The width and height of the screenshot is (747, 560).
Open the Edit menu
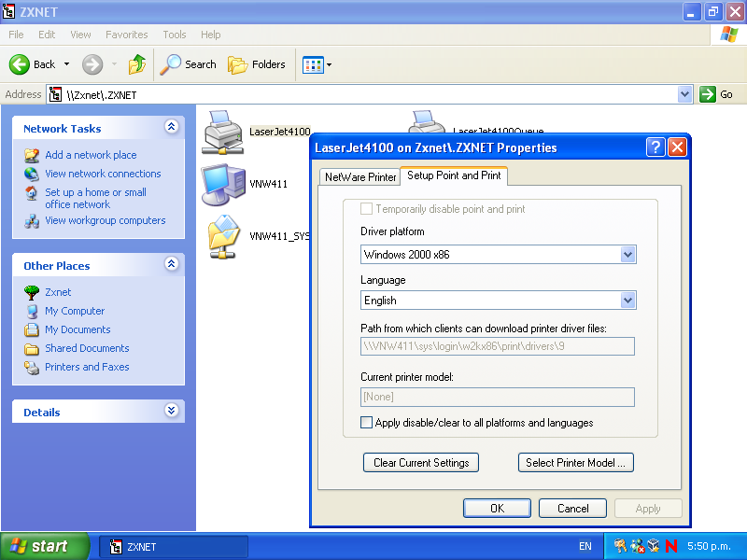pos(47,35)
